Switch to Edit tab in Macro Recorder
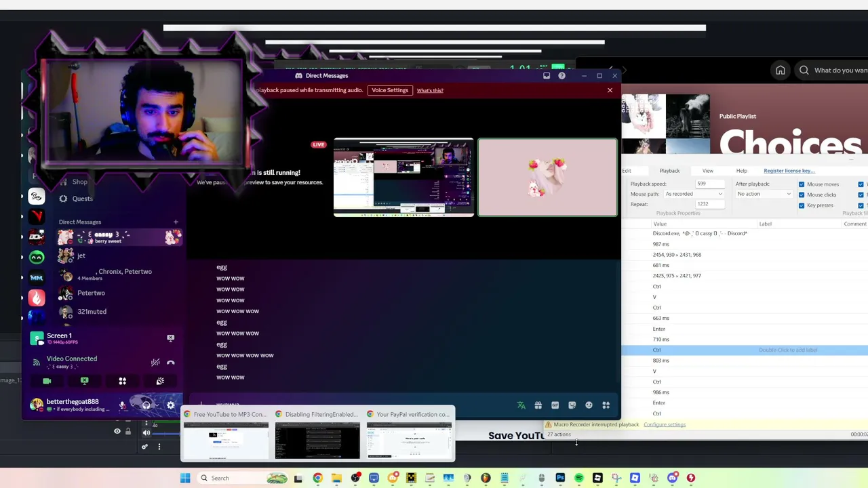Image resolution: width=868 pixels, height=488 pixels. pyautogui.click(x=627, y=171)
